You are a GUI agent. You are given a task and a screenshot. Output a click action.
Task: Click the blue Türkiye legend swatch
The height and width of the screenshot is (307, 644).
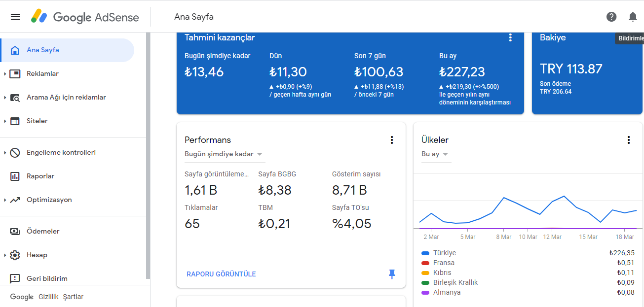tap(425, 253)
